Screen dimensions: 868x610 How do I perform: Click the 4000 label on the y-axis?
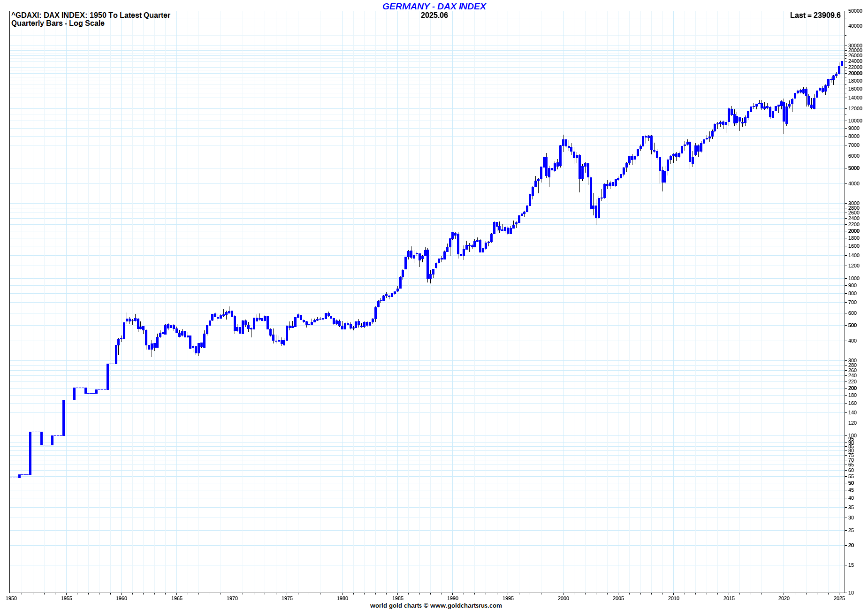(854, 184)
